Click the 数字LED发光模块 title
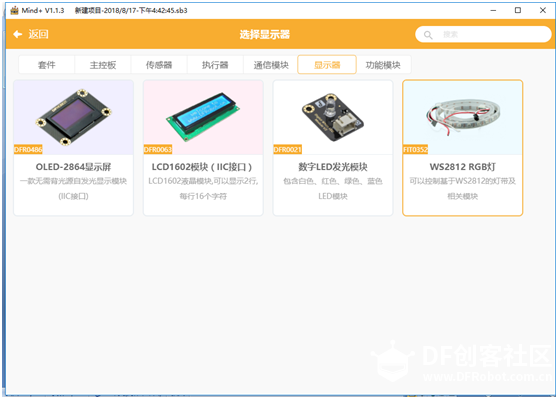This screenshot has width=558, height=399. (x=333, y=167)
